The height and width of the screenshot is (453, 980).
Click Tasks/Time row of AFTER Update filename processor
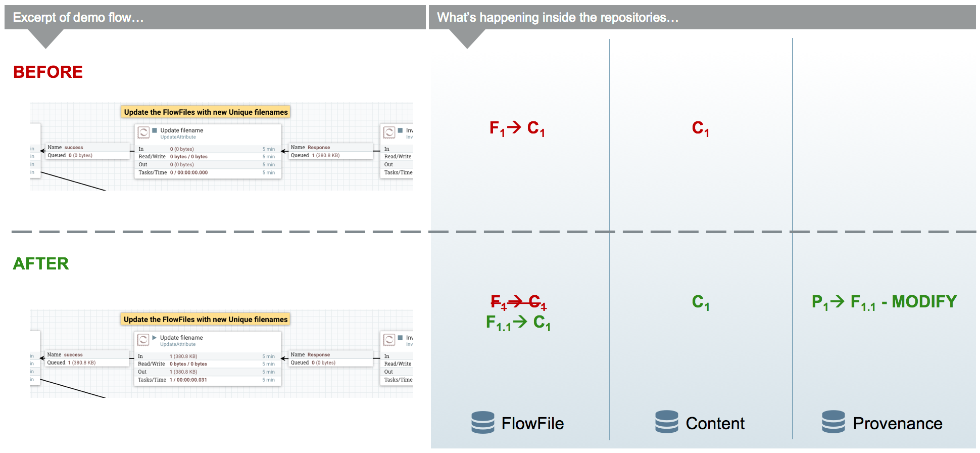[207, 380]
